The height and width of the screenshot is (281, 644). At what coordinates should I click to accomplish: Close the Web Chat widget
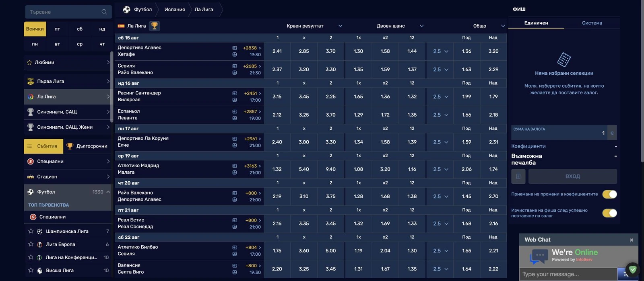click(632, 240)
